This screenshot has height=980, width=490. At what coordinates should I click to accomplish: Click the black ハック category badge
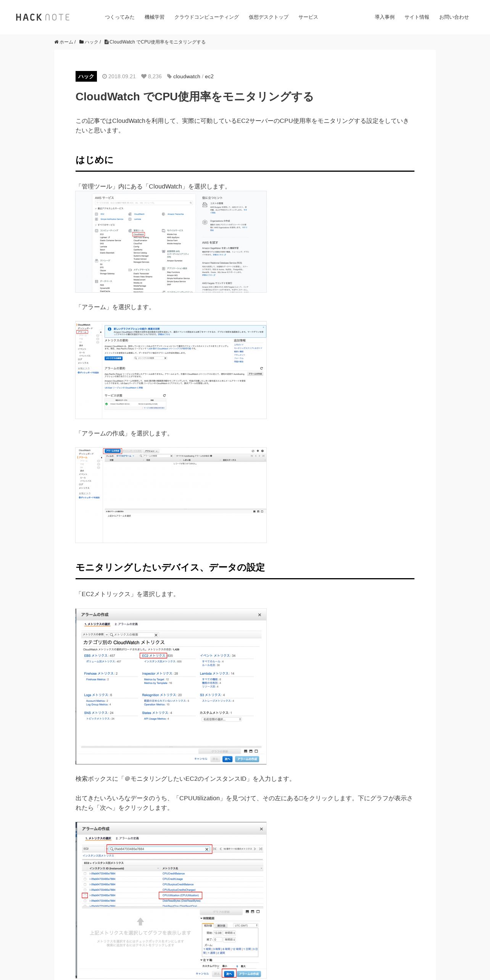(86, 76)
